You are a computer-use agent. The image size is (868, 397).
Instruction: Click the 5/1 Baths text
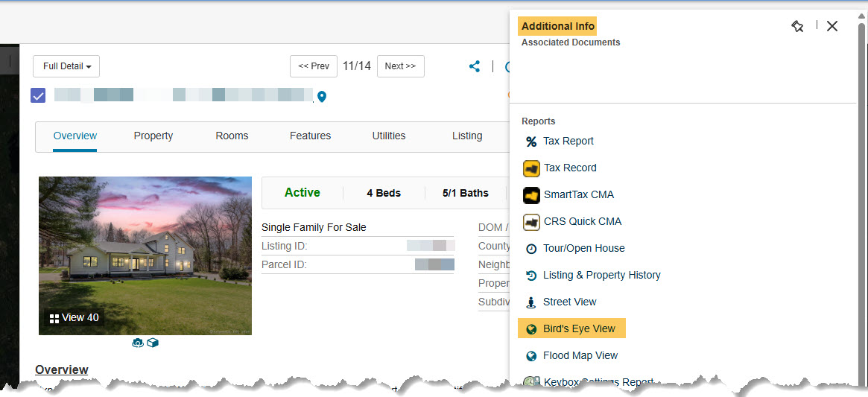click(466, 193)
